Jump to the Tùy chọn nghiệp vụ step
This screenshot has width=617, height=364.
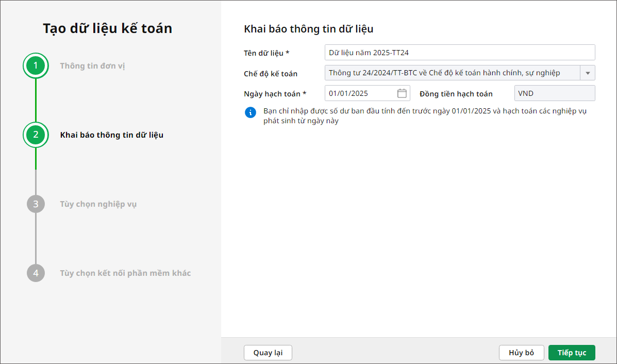[98, 204]
